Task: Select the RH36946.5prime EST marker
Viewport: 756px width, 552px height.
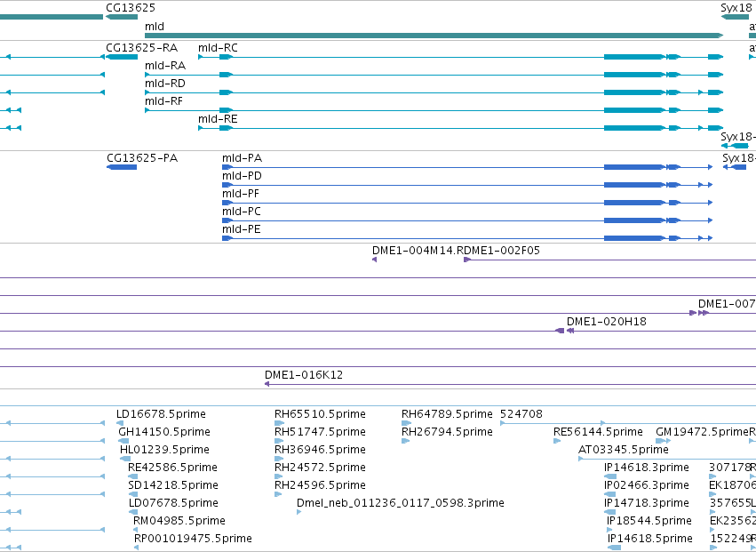Action: (278, 459)
